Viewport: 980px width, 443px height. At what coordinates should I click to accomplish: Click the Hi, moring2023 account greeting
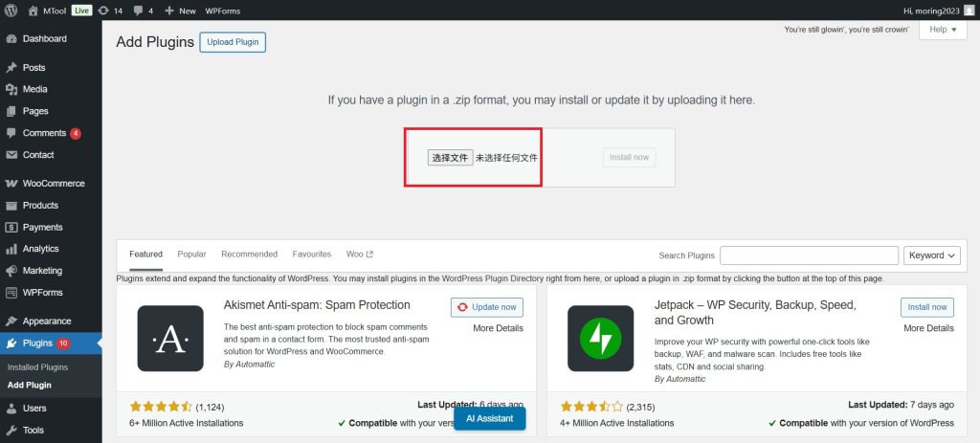pyautogui.click(x=931, y=11)
